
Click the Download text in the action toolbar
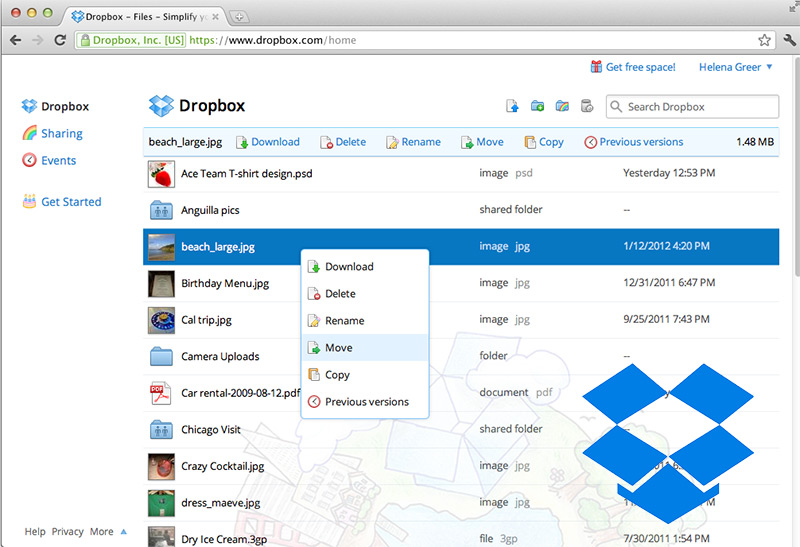276,142
